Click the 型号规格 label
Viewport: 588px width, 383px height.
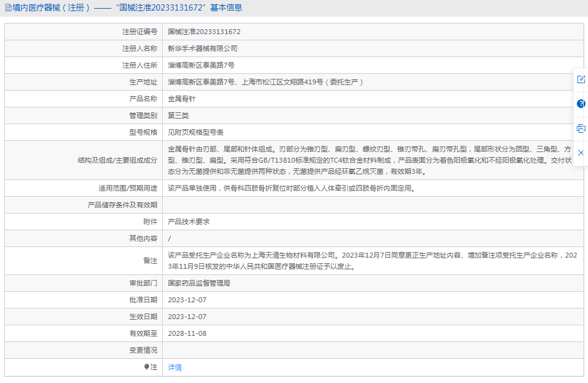(143, 132)
